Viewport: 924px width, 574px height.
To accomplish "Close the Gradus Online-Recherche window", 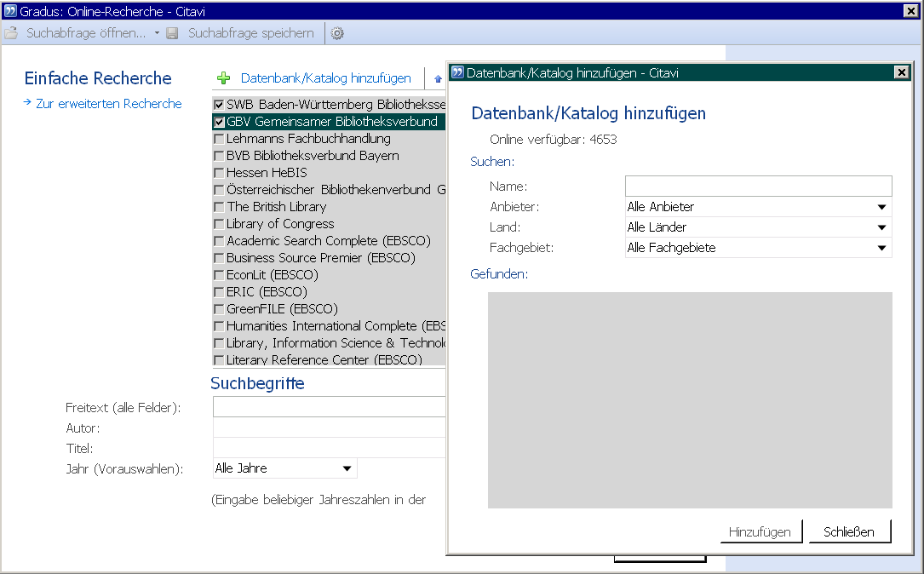I will pyautogui.click(x=910, y=10).
